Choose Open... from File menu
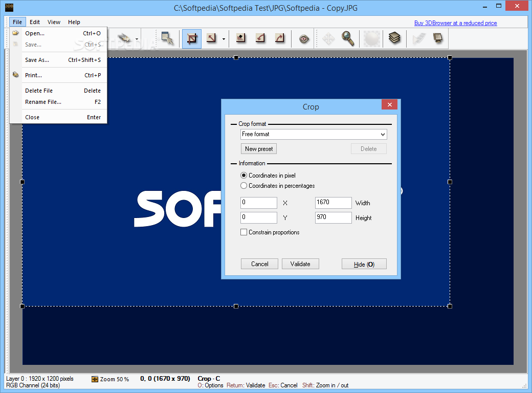 58,33
